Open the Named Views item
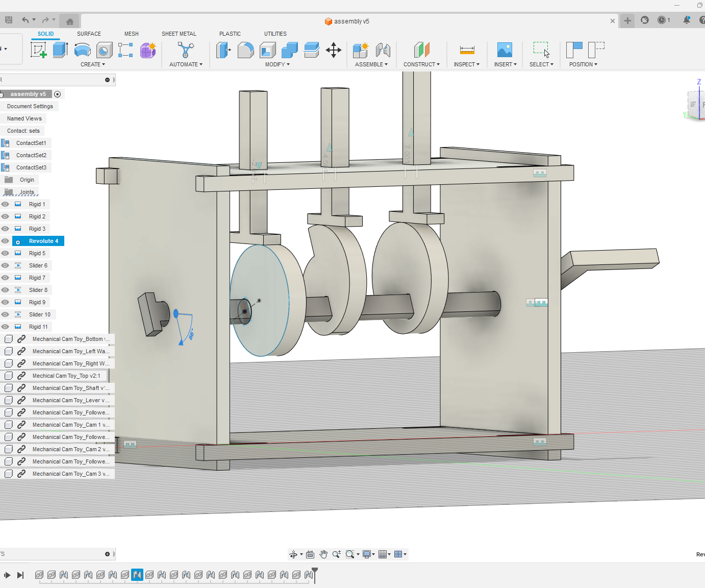 [23, 118]
